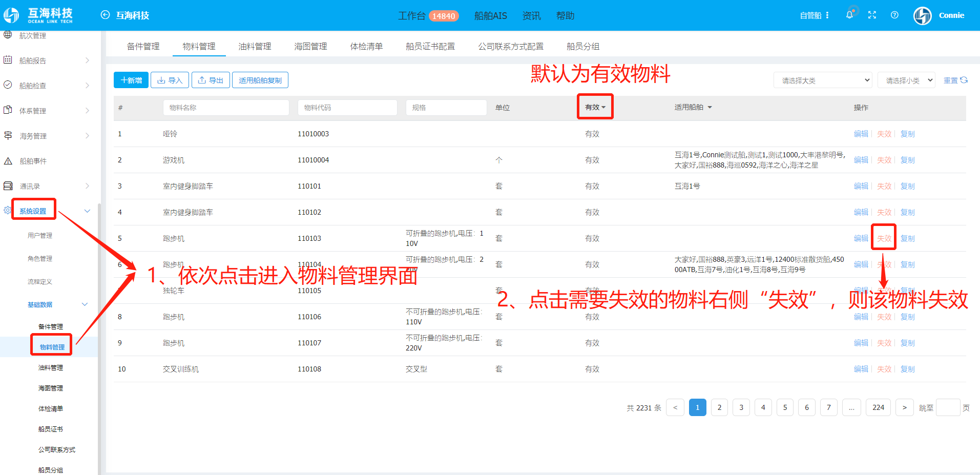Image resolution: width=980 pixels, height=475 pixels.
Task: Open the 请选择大类 dropdown
Action: (x=823, y=80)
